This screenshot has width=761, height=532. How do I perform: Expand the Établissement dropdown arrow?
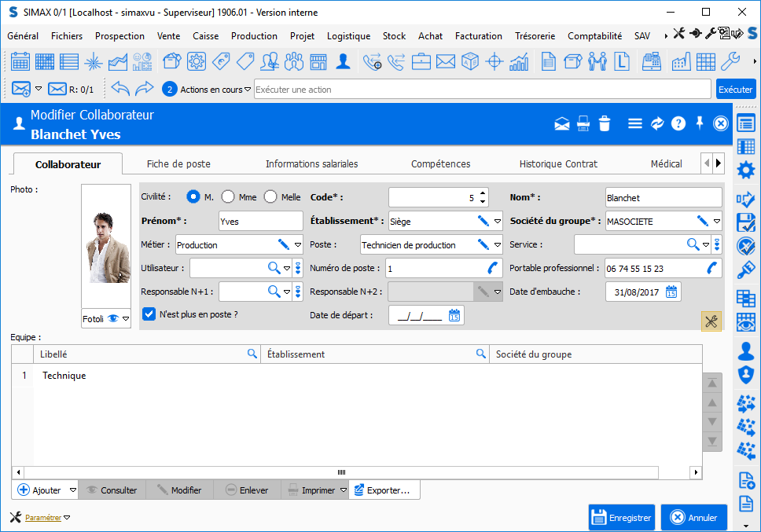click(x=498, y=222)
